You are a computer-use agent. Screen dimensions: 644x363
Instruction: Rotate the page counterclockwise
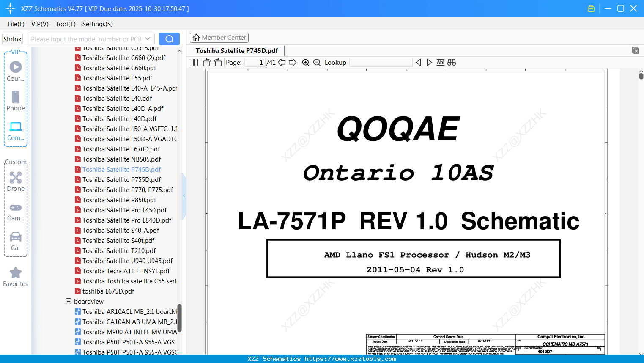click(207, 63)
